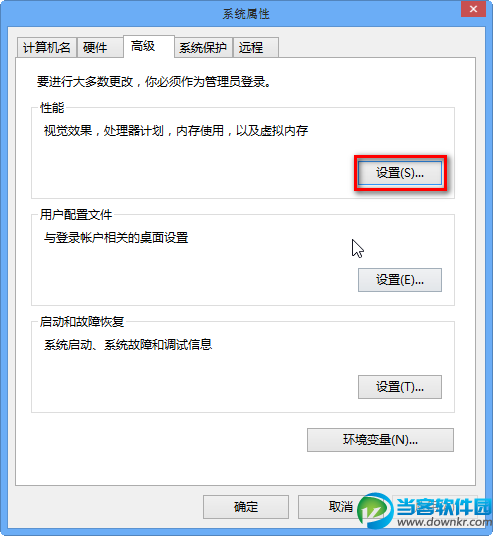The height and width of the screenshot is (536, 493).
Task: Click the administrator login notice text
Action: pos(154,82)
